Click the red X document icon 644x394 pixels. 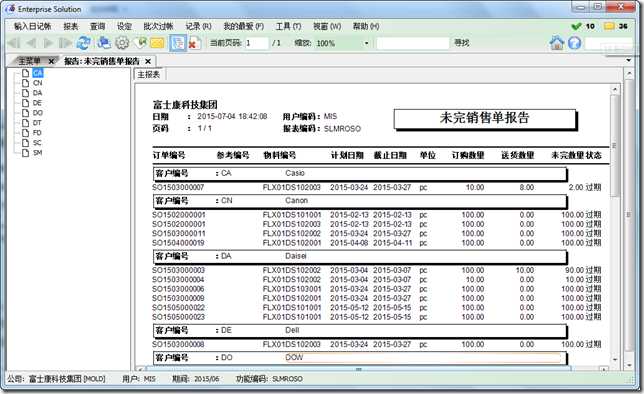[x=195, y=43]
